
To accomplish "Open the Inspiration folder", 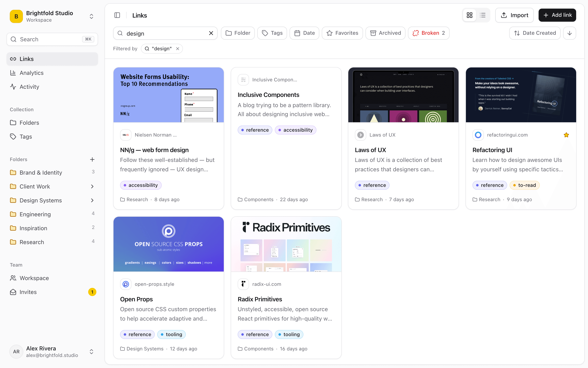I will click(52, 228).
